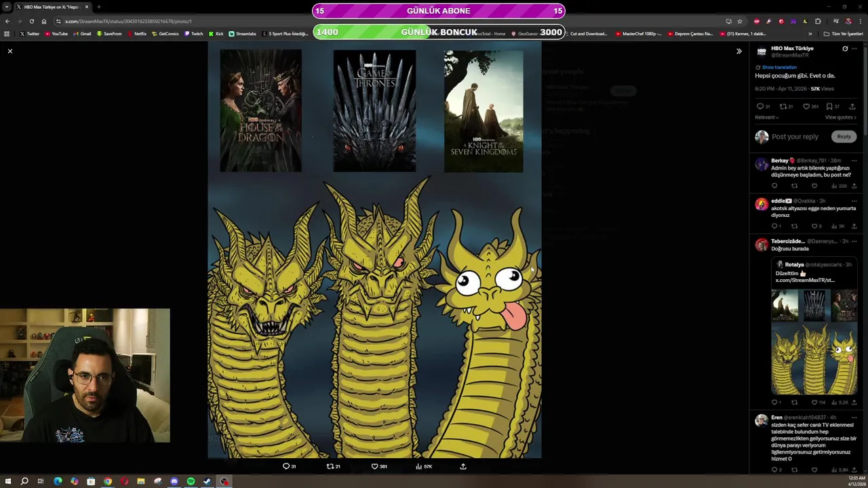
Task: Share eddie's reply
Action: click(854, 226)
